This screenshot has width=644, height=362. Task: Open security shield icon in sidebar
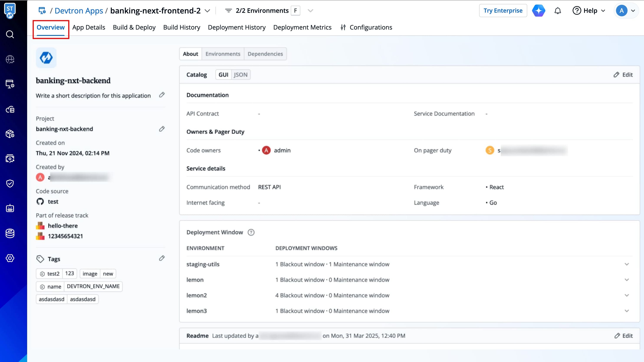tap(10, 184)
